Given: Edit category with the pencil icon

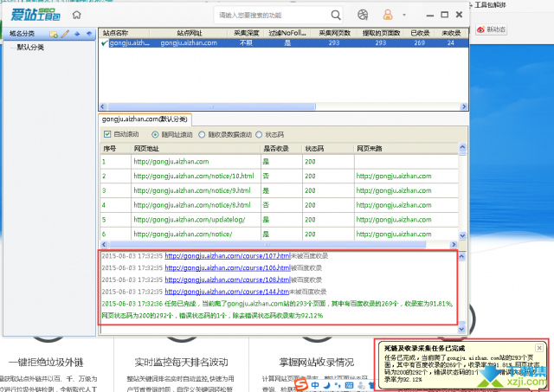Looking at the screenshot, I should coord(65,34).
